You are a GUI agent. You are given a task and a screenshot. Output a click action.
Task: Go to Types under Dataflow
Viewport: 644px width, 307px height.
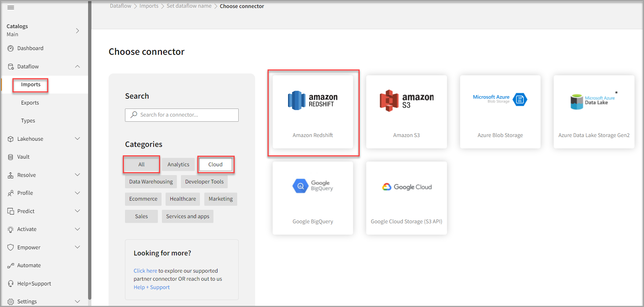pos(28,121)
